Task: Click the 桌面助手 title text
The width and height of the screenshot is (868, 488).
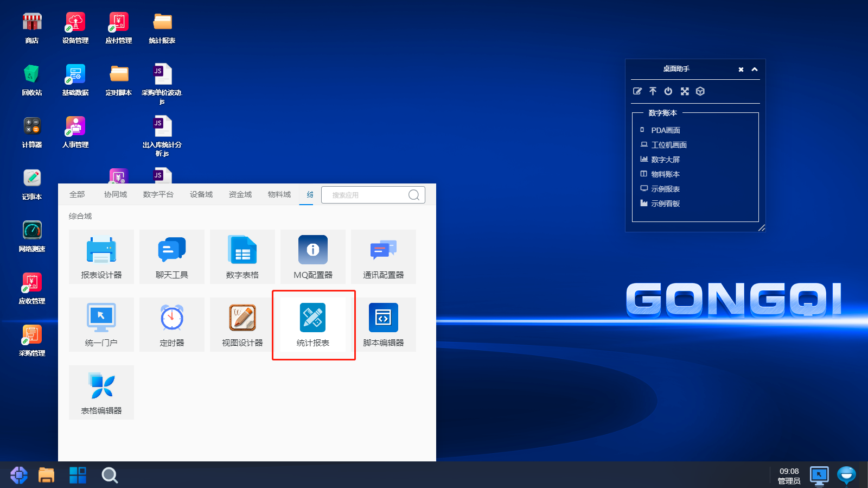Action: tap(676, 69)
